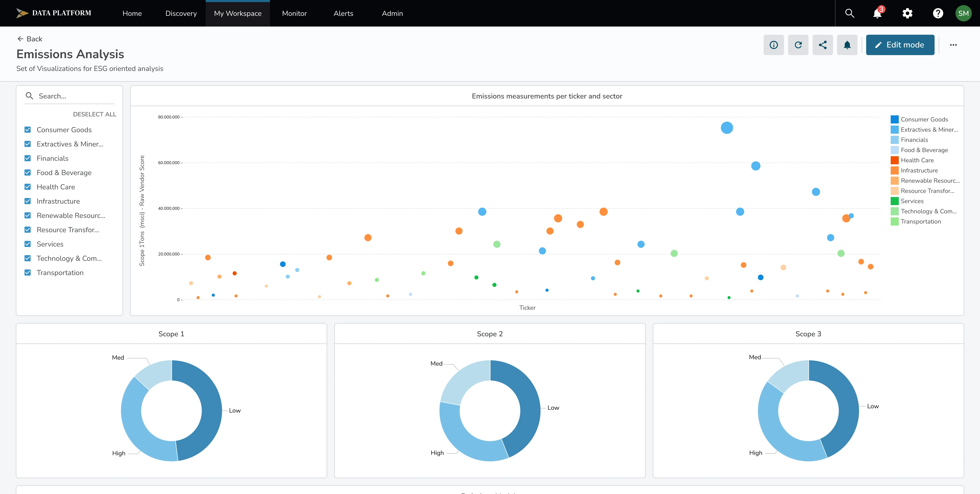Viewport: 980px width, 494px height.
Task: Select the My Workspace tab
Action: pyautogui.click(x=238, y=13)
